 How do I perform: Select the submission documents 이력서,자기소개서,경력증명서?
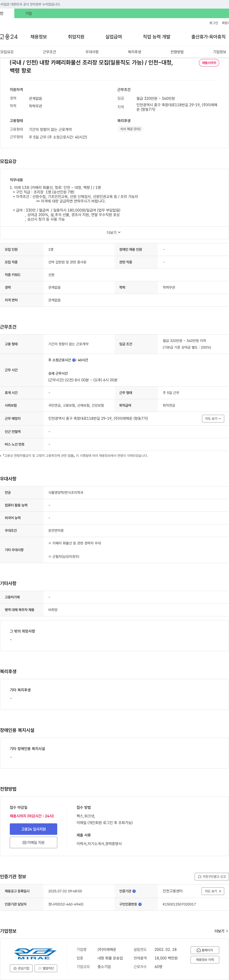pyautogui.click(x=99, y=844)
